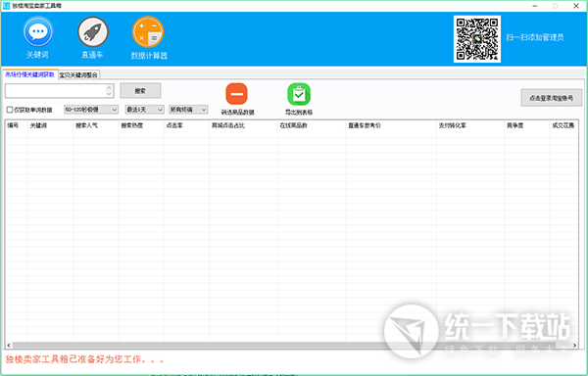Click down arrow in keyword input box
This screenshot has height=376, width=588.
109,94
